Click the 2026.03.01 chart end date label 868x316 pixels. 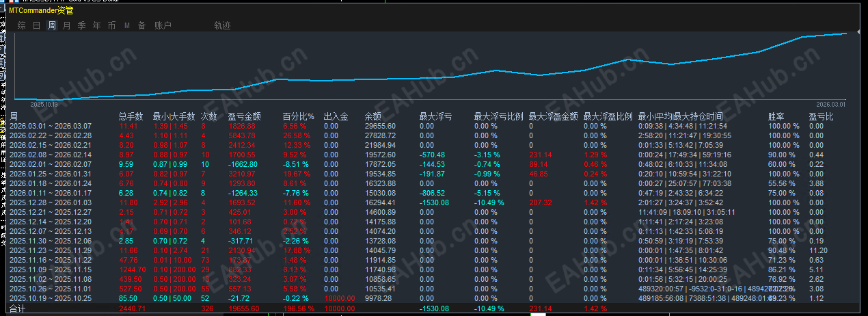click(x=831, y=104)
